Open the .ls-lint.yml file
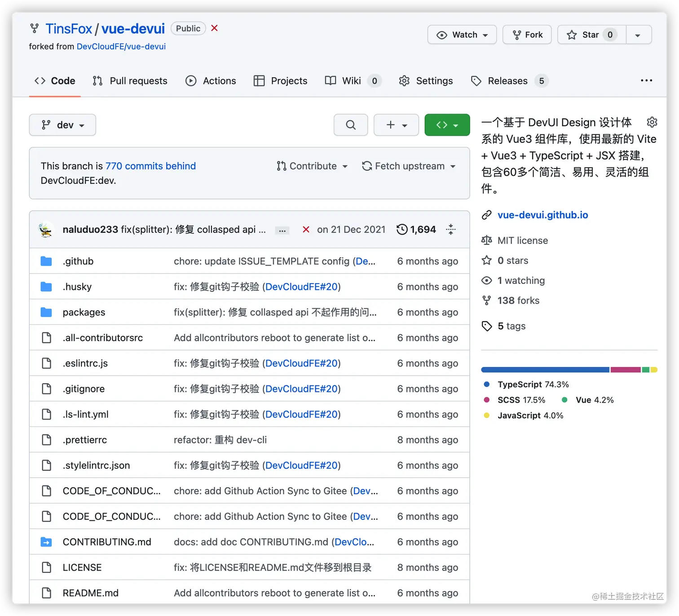 [86, 415]
